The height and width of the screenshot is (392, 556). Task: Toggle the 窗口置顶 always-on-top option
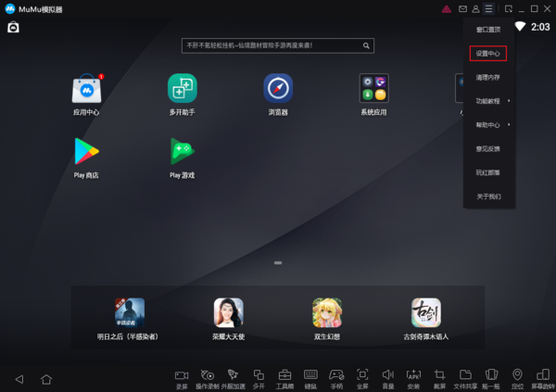click(x=488, y=30)
